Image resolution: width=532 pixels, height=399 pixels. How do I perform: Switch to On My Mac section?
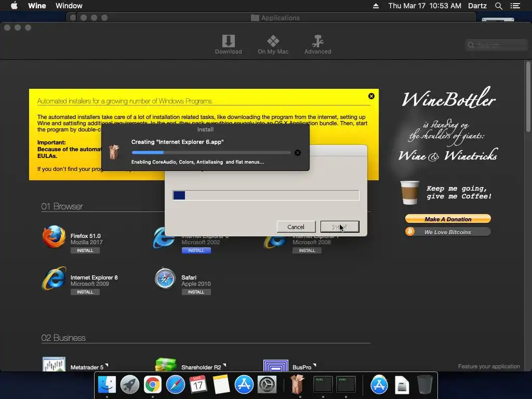click(273, 45)
